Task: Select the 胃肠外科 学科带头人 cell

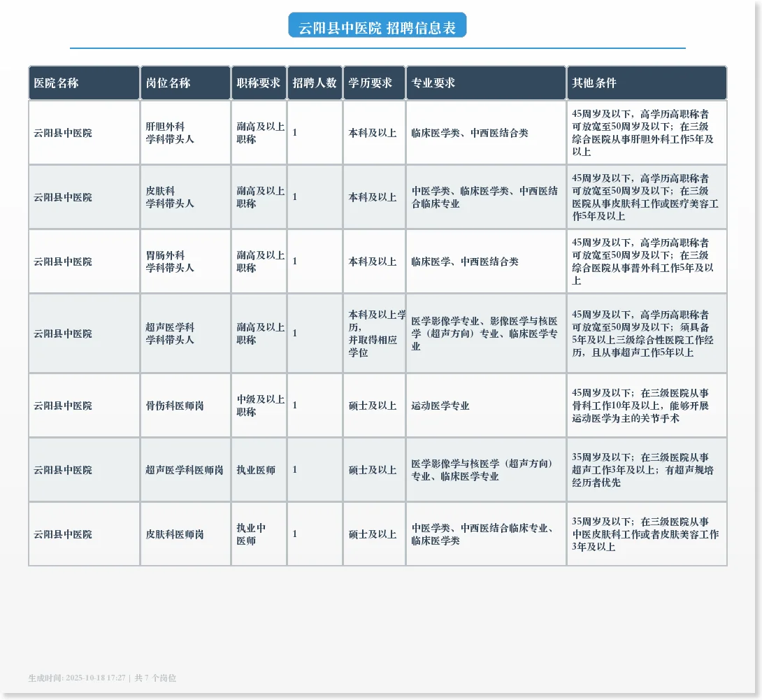Action: point(185,261)
